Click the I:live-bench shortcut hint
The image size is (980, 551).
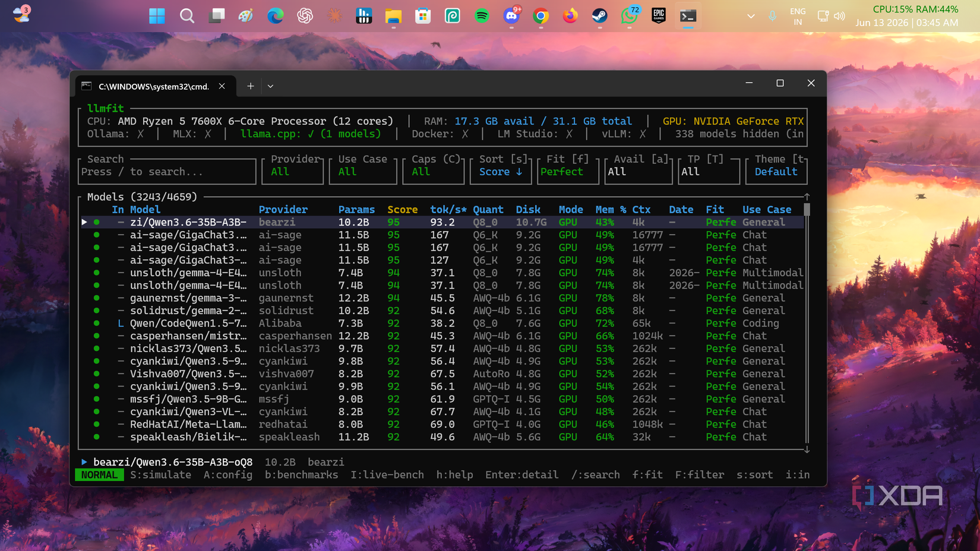pos(387,475)
